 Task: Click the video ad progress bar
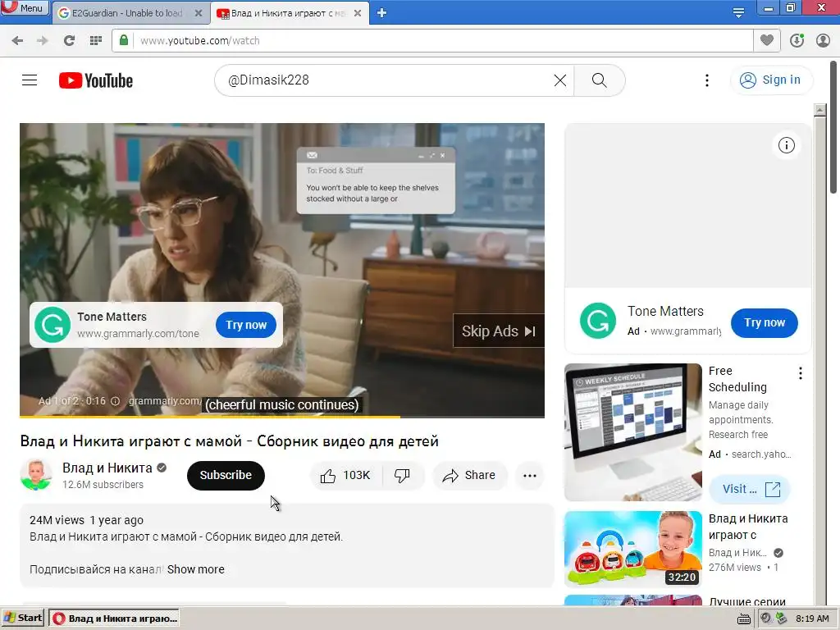click(x=282, y=416)
